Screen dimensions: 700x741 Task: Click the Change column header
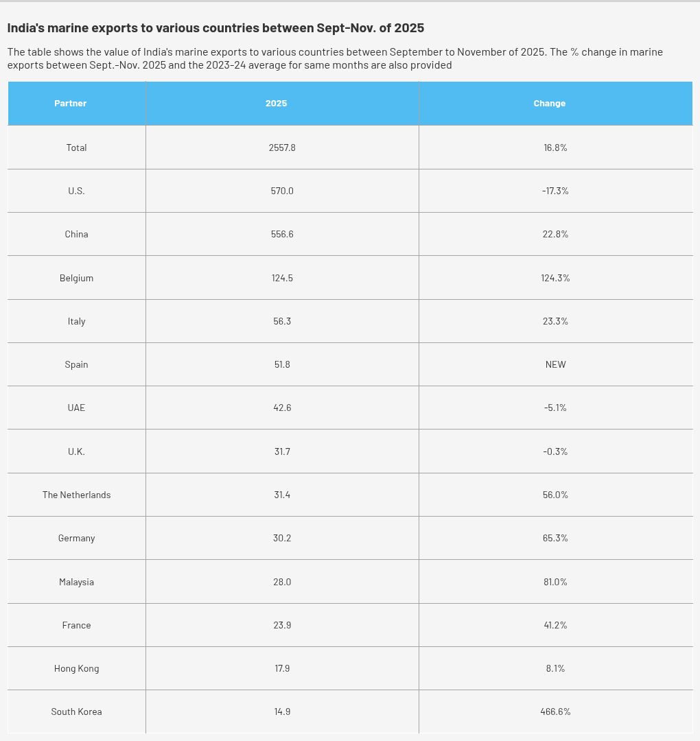550,104
